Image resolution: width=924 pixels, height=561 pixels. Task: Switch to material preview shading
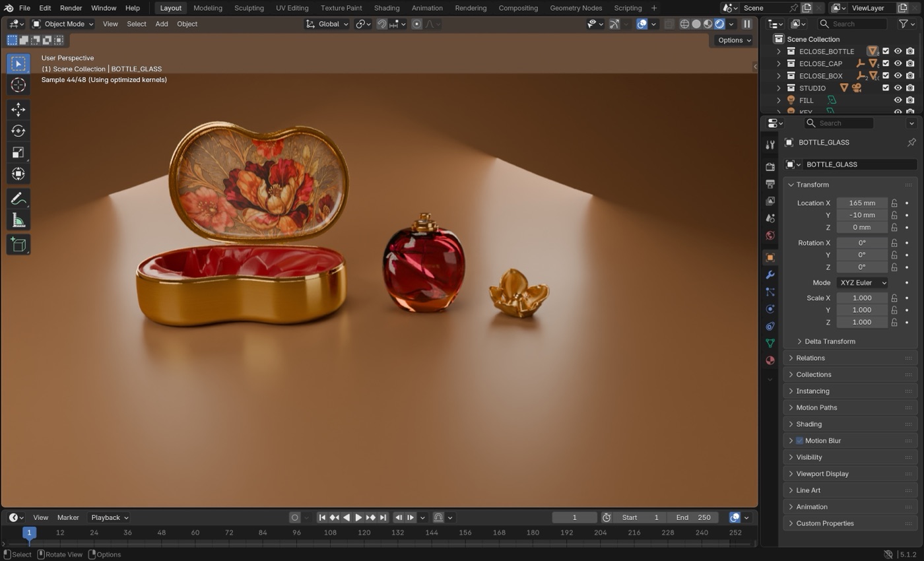[x=708, y=24]
